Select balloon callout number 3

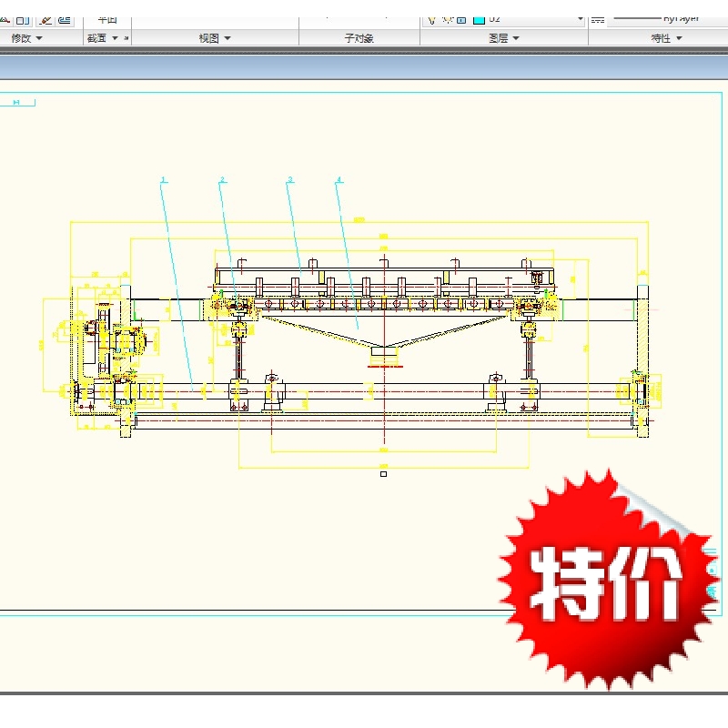[290, 179]
